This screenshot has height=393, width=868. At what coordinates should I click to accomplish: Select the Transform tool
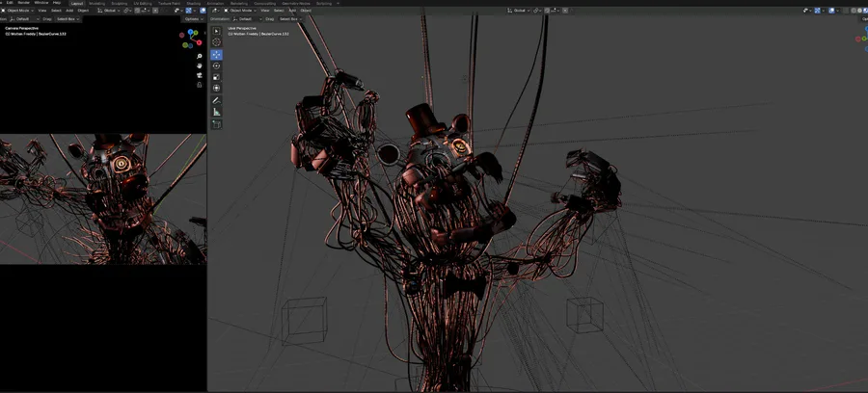point(216,88)
